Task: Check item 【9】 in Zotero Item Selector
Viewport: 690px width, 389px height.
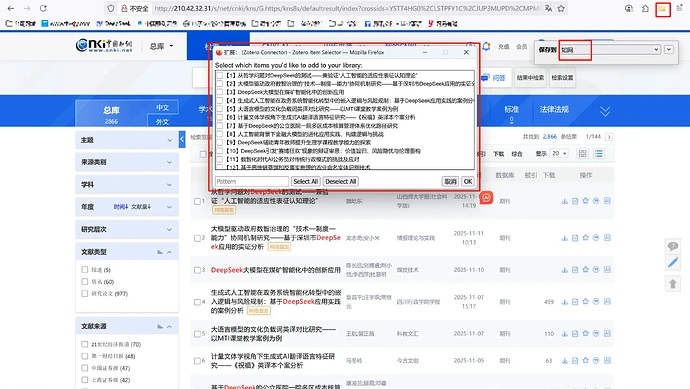Action: point(220,143)
